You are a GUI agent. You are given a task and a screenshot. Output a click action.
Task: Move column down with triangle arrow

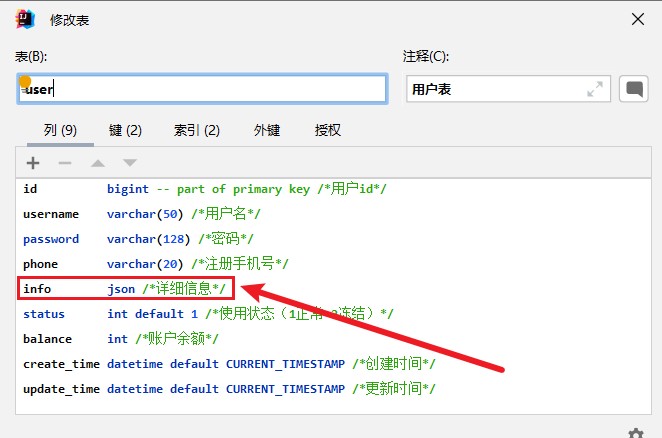pos(130,163)
